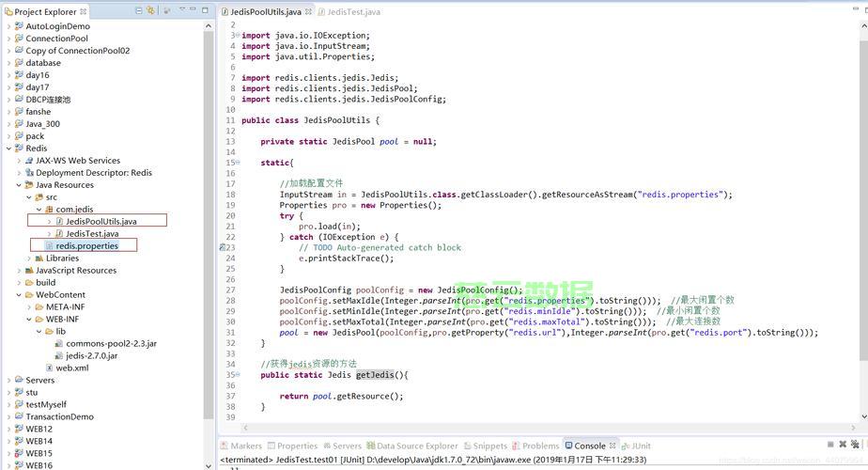Viewport: 868px width, 470px height.
Task: Close the JedisPoolUtils.java editor tab
Action: 308,11
